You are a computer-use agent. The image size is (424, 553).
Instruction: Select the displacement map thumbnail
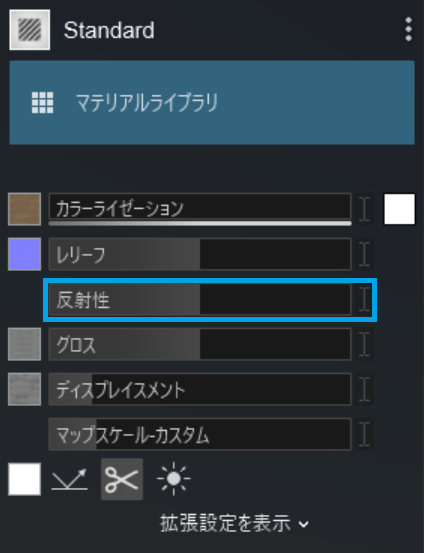[x=24, y=389]
